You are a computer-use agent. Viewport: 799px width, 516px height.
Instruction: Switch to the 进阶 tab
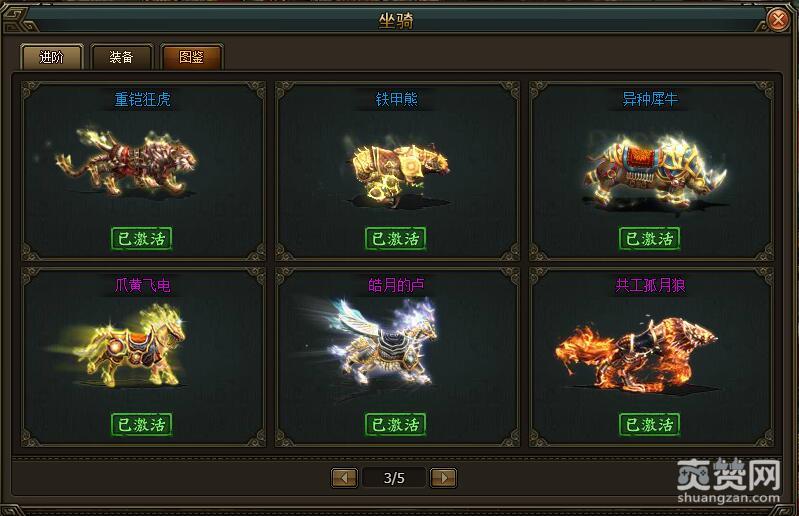51,57
